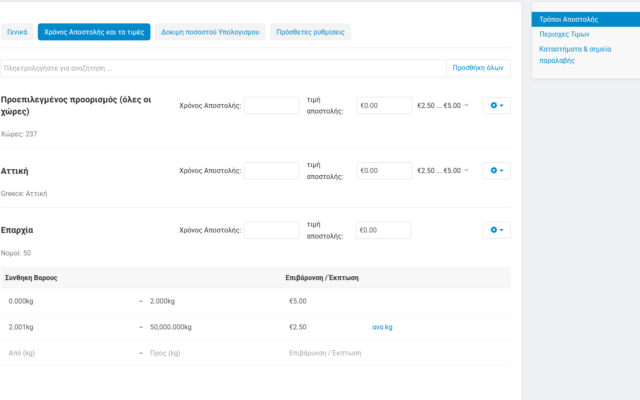This screenshot has width=640, height=400.
Task: Click the shipping price field for Επαρχία
Action: click(x=384, y=230)
